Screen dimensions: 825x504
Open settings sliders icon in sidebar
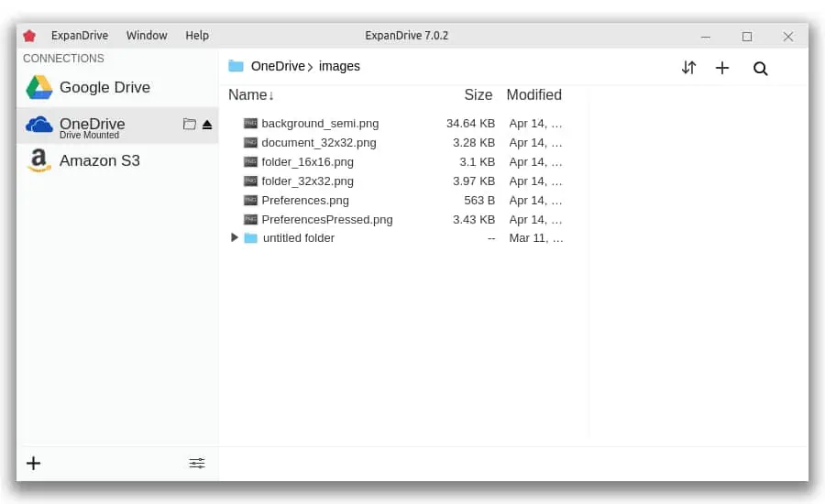point(197,463)
